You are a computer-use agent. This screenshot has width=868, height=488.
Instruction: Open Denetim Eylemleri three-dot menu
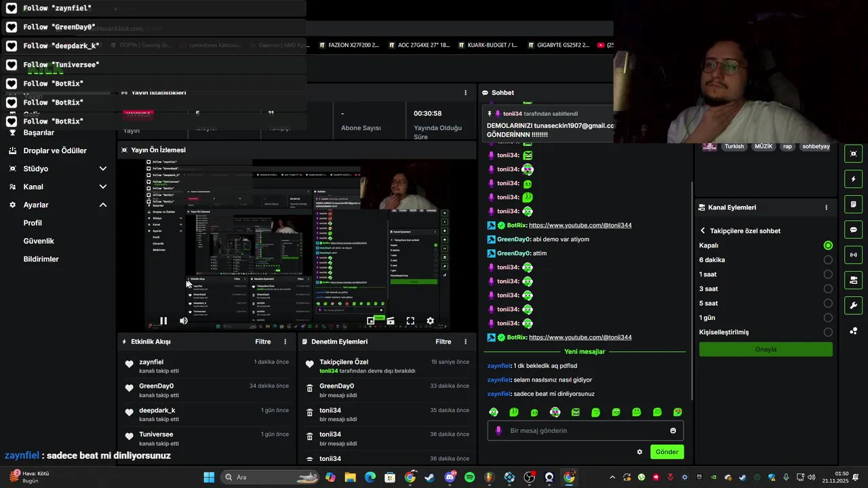coord(465,342)
